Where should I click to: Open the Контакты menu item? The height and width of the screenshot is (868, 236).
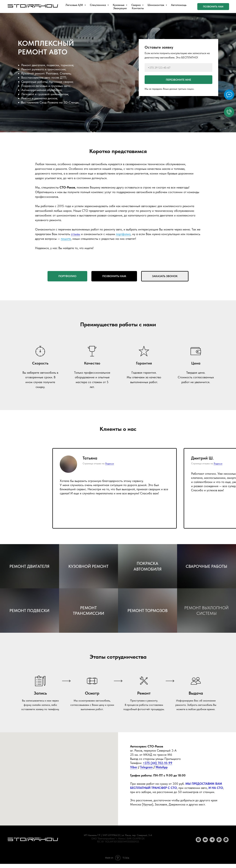click(x=138, y=8)
